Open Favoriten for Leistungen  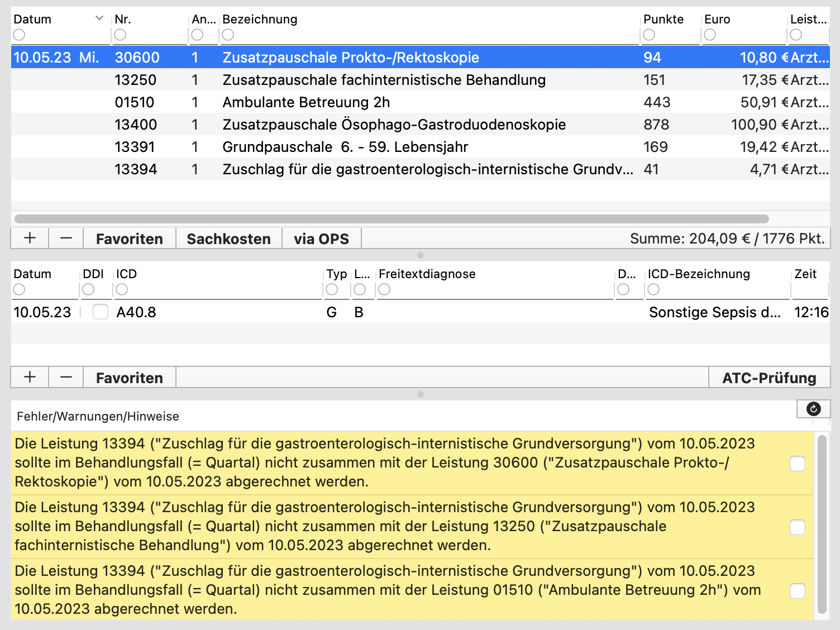[130, 238]
